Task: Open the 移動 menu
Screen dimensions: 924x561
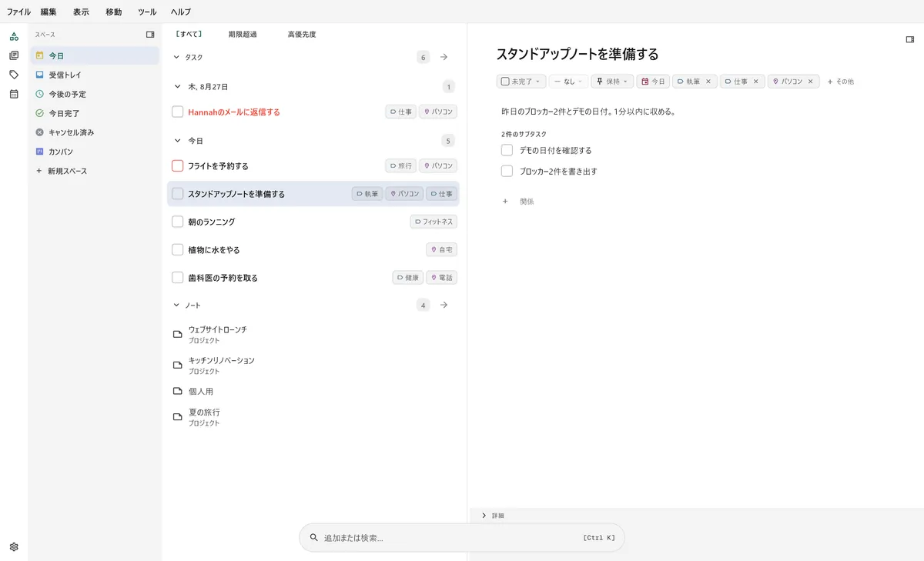Action: coord(113,12)
